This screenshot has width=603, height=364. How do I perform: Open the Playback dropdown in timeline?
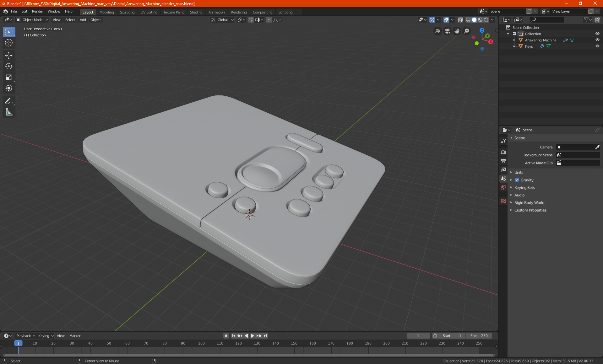pos(25,336)
